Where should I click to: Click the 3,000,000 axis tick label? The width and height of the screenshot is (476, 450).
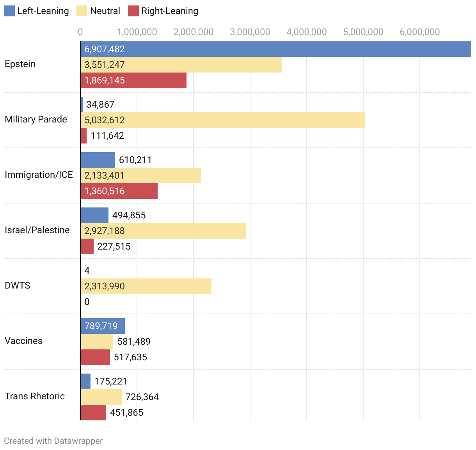click(x=250, y=32)
